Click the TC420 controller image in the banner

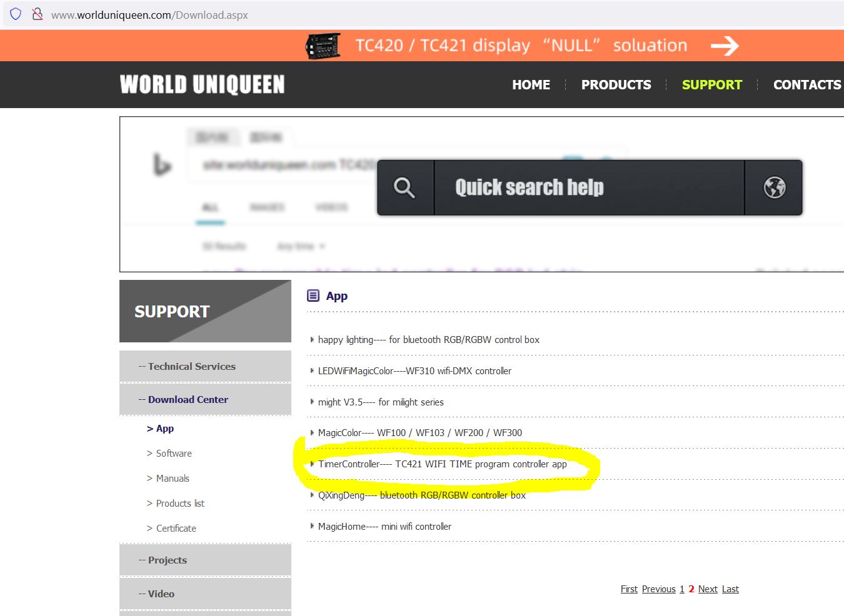[x=323, y=46]
